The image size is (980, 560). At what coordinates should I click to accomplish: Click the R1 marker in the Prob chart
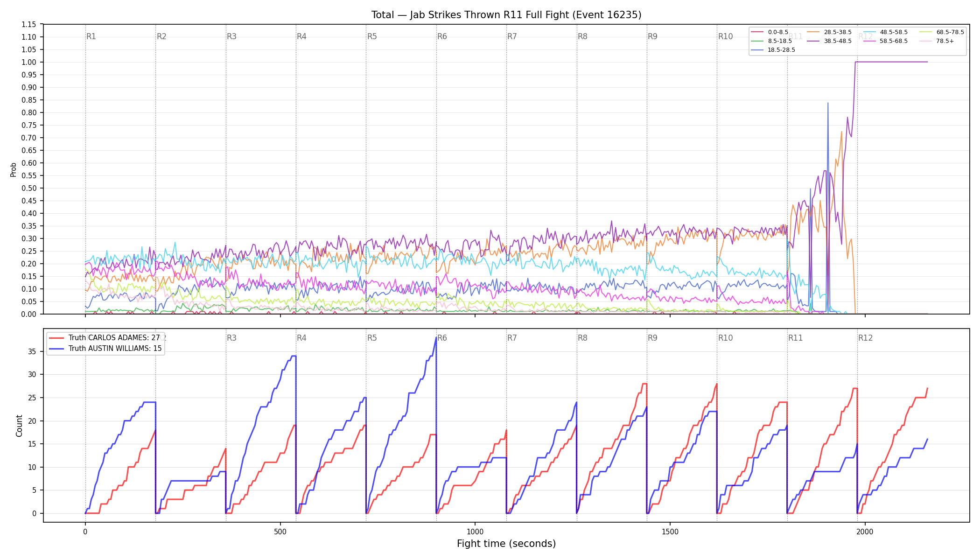pos(91,36)
